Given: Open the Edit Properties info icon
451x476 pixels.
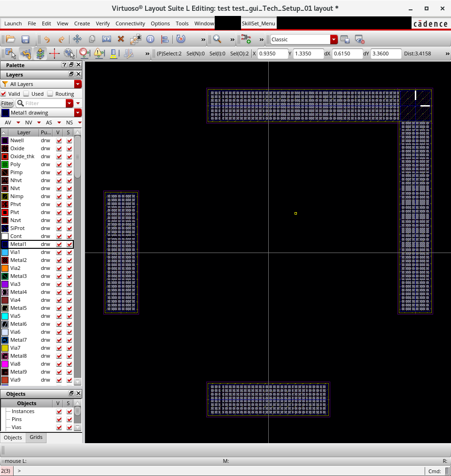Looking at the screenshot, I should point(150,39).
